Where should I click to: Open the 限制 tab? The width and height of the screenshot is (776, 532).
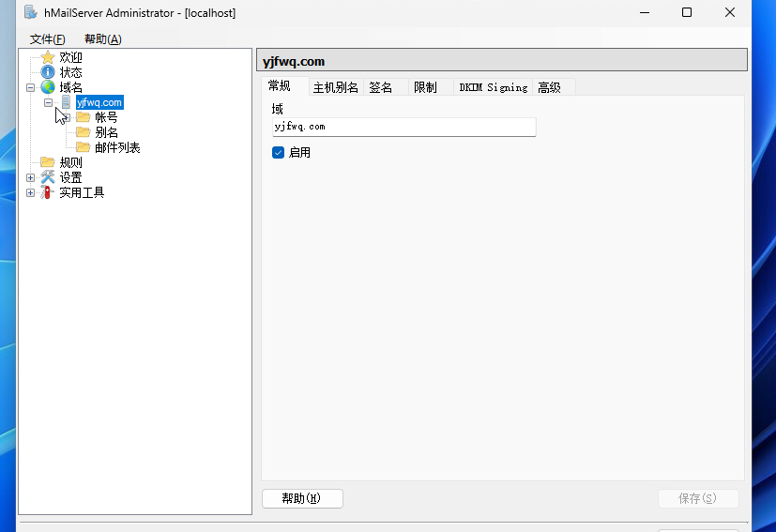(x=431, y=87)
